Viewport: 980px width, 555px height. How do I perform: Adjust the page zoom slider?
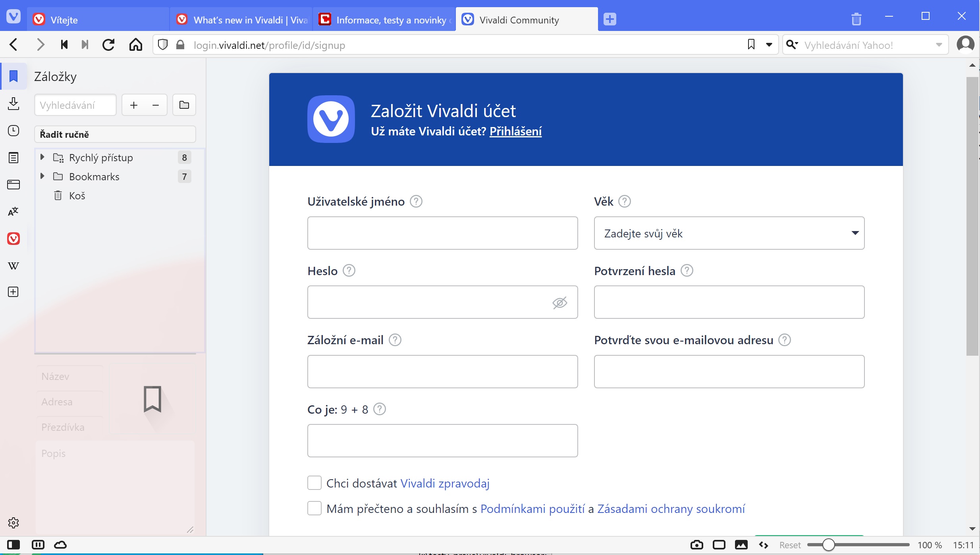coord(858,545)
